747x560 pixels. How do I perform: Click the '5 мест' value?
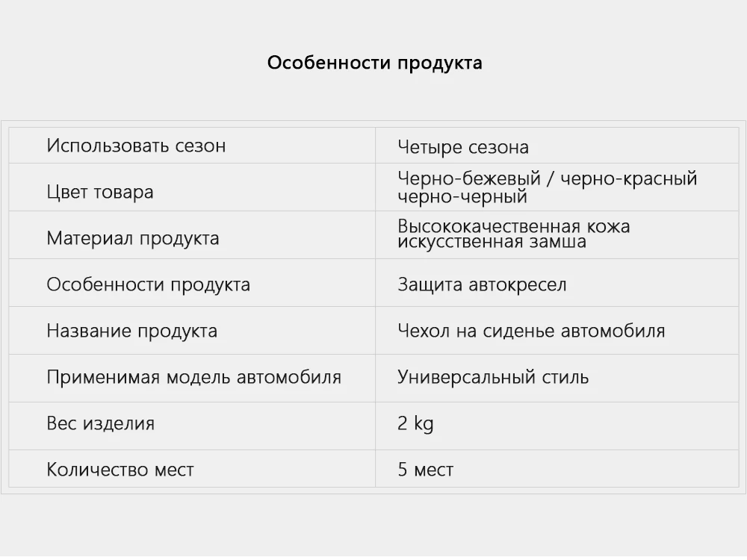click(x=426, y=470)
